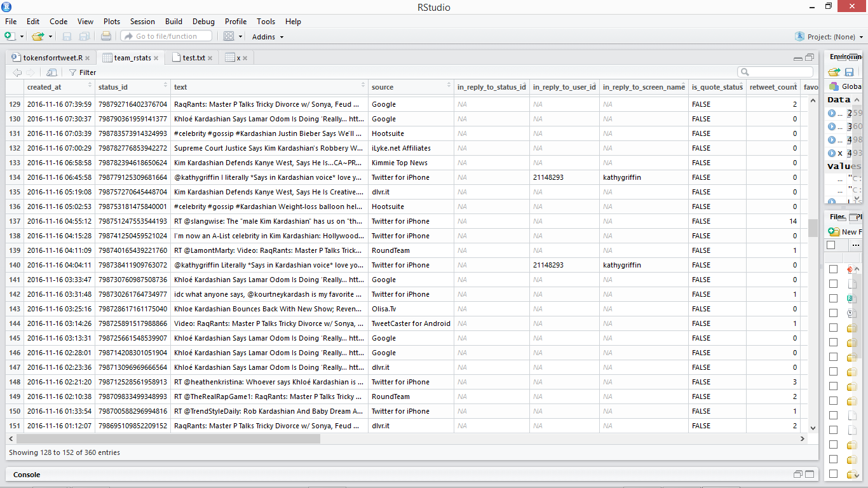Click the New File icon
868x488 pixels.
click(x=10, y=36)
